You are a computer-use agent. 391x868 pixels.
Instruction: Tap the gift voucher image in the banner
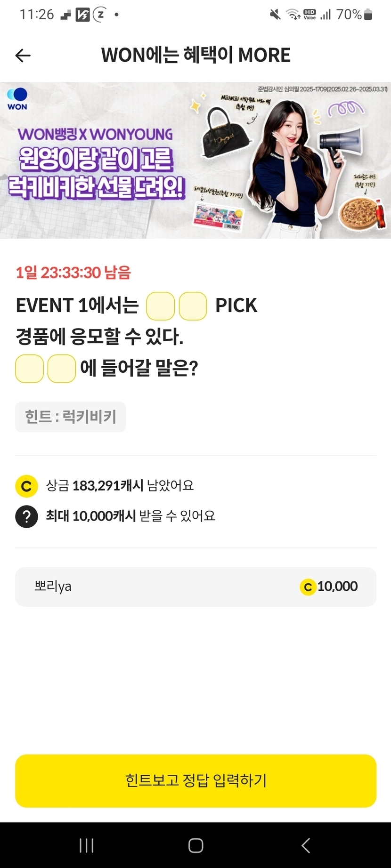[x=218, y=217]
